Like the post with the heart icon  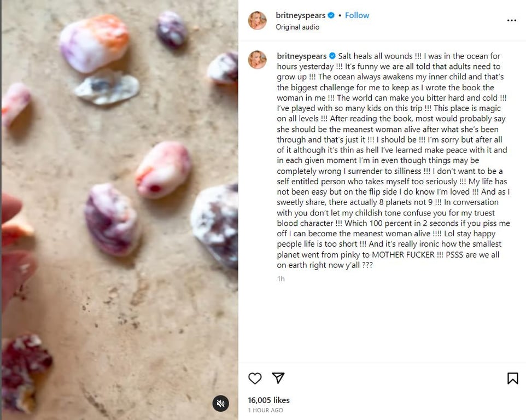[x=255, y=378]
